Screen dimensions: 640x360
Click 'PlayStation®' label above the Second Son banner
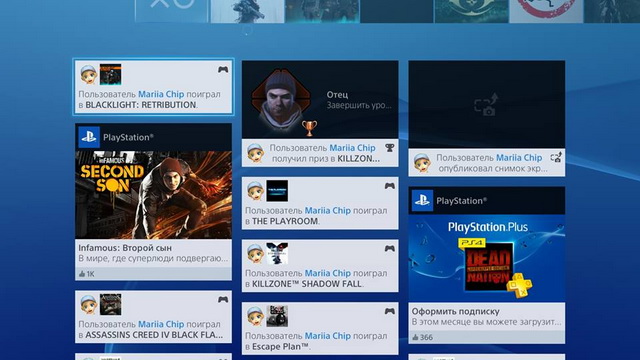pyautogui.click(x=129, y=137)
